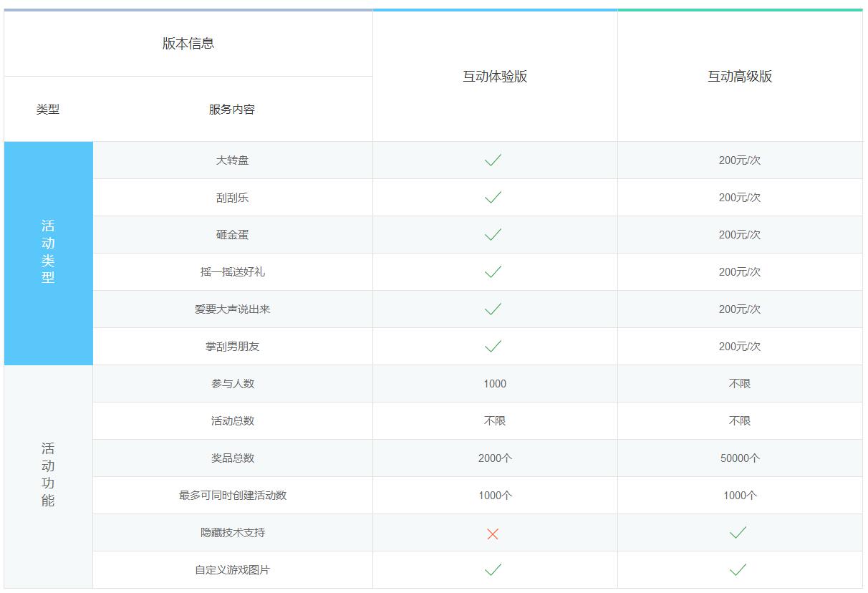Select the 大转盘 service row label
This screenshot has height=593, width=868.
(x=233, y=160)
